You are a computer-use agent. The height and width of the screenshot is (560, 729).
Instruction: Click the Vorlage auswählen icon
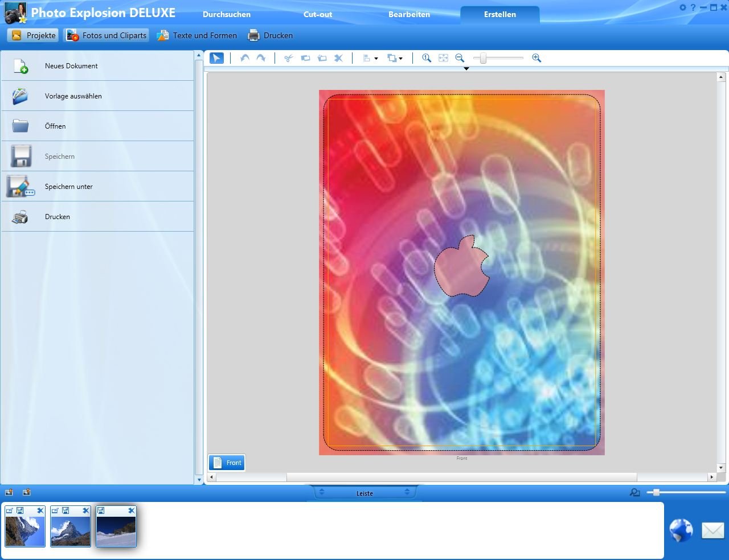(x=20, y=96)
